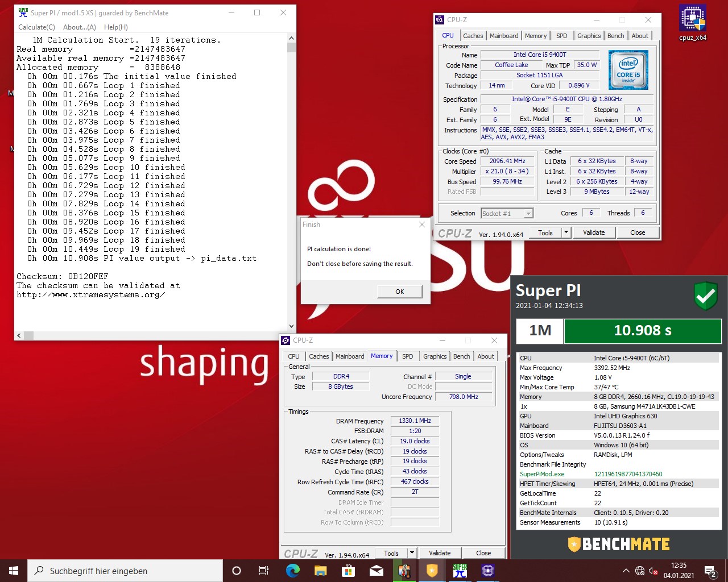Image resolution: width=728 pixels, height=582 pixels.
Task: Click the top CPU-Z window title icon
Action: coord(440,20)
